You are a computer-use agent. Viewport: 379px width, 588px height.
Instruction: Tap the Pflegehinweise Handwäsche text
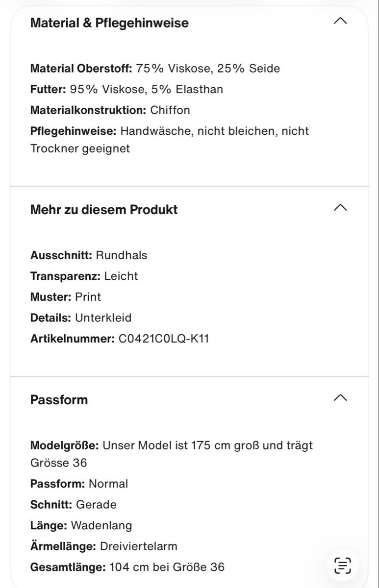[x=170, y=140]
